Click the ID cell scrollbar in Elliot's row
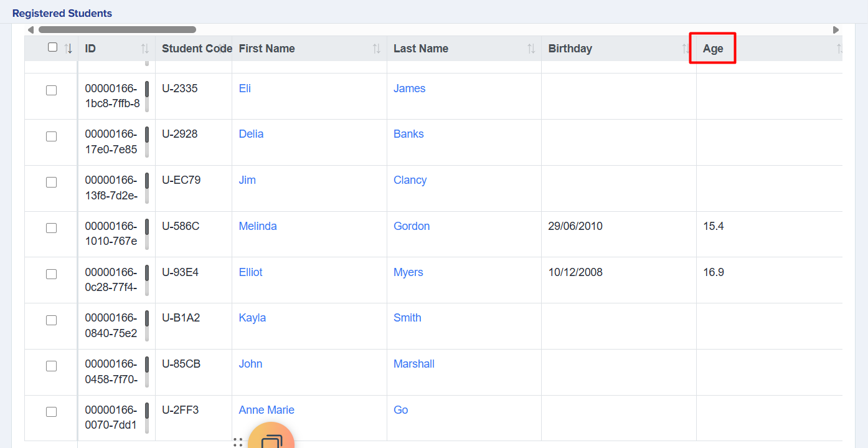 (x=147, y=280)
